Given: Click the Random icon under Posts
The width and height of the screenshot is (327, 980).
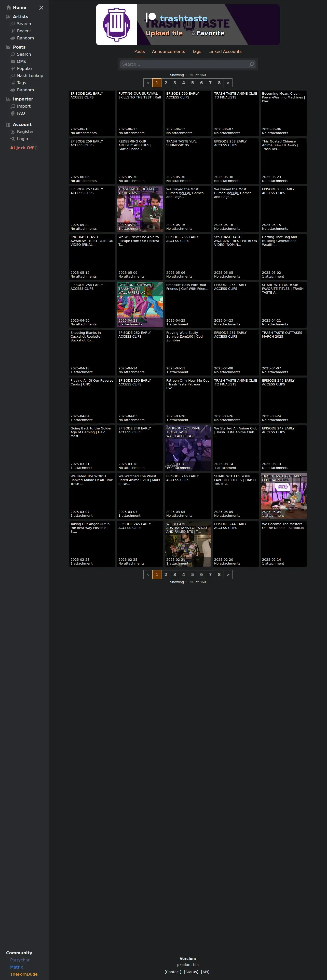Looking at the screenshot, I should [12, 90].
